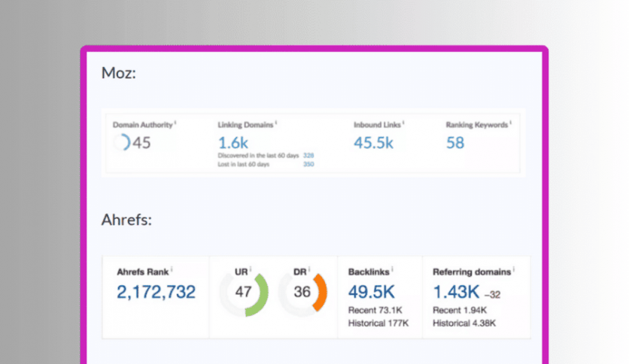629x364 pixels.
Task: Click the info icon beside DR
Action: (309, 269)
